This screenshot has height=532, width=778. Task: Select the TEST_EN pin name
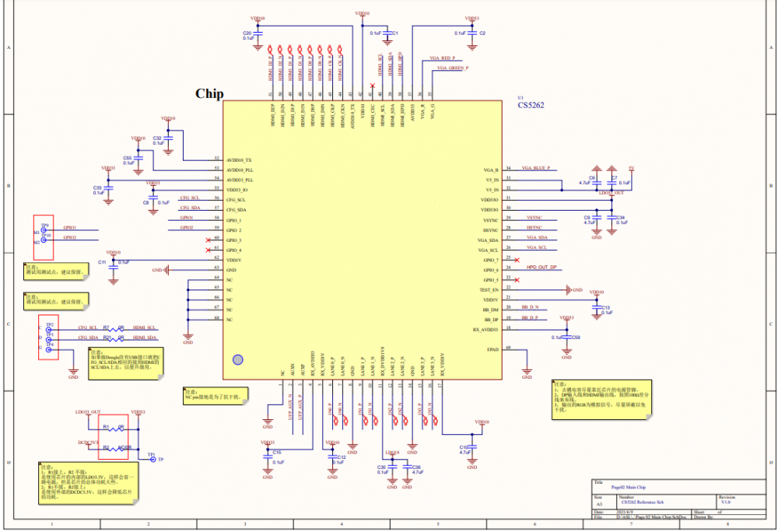coord(489,290)
